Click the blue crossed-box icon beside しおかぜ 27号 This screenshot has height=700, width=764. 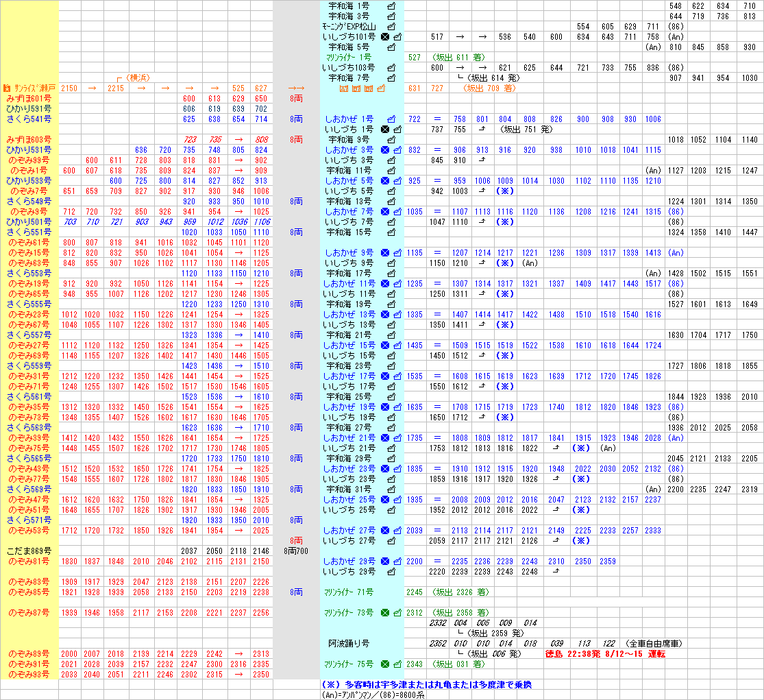385,531
